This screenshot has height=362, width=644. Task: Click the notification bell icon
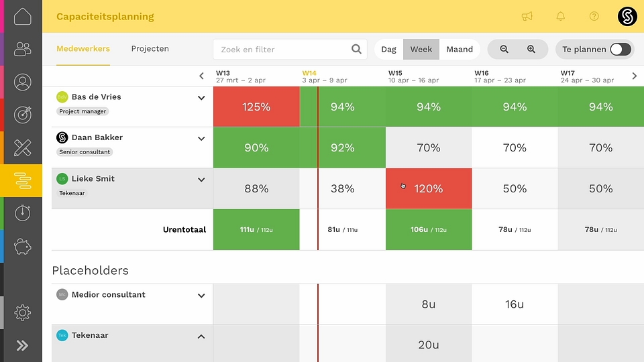[x=561, y=16]
